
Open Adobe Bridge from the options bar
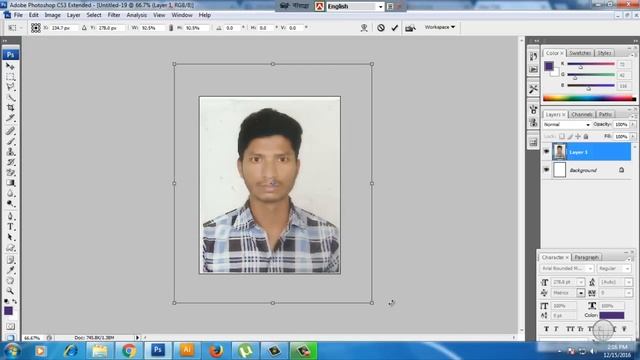coord(410,28)
